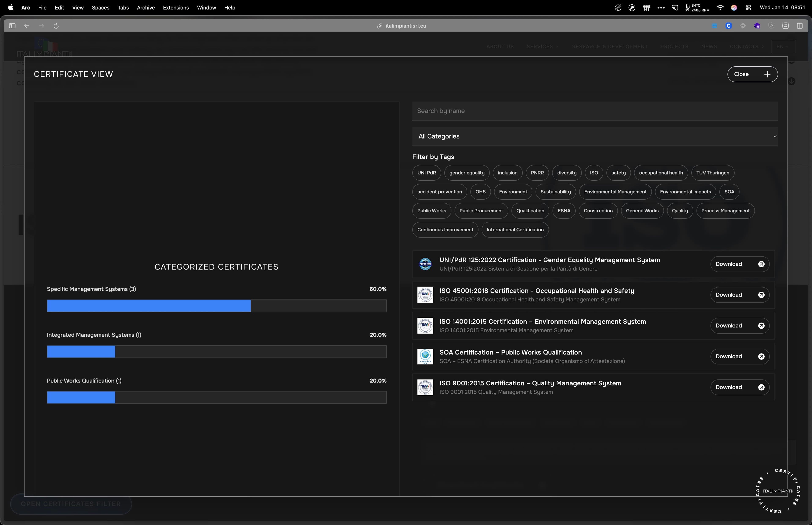
Task: Open the EN language selector
Action: (x=783, y=47)
